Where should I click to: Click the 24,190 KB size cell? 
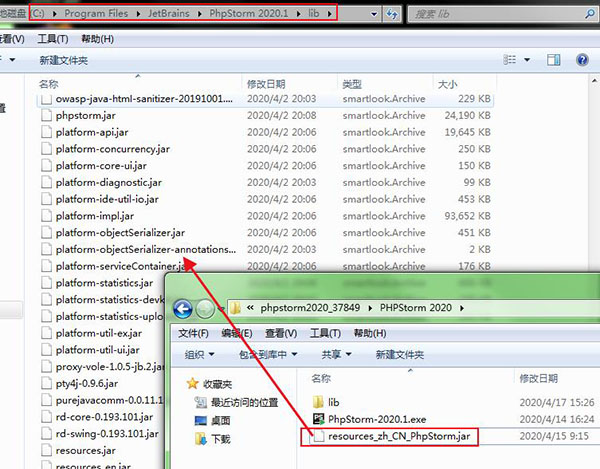pos(467,116)
